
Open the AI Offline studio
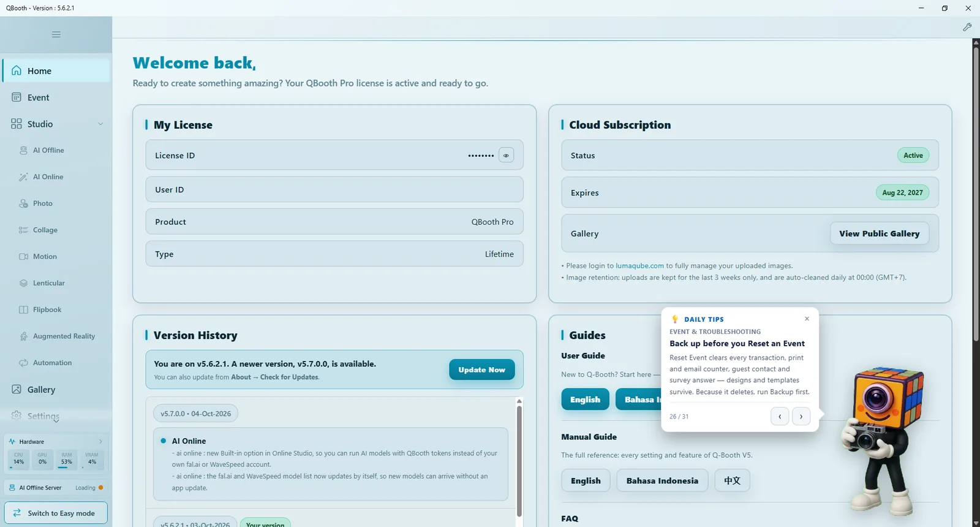[56, 150]
